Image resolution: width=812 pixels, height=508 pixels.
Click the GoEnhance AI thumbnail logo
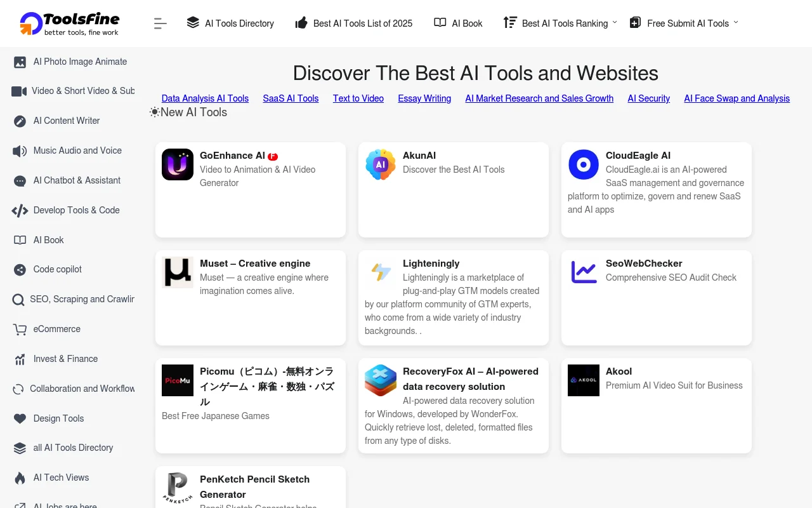[177, 164]
